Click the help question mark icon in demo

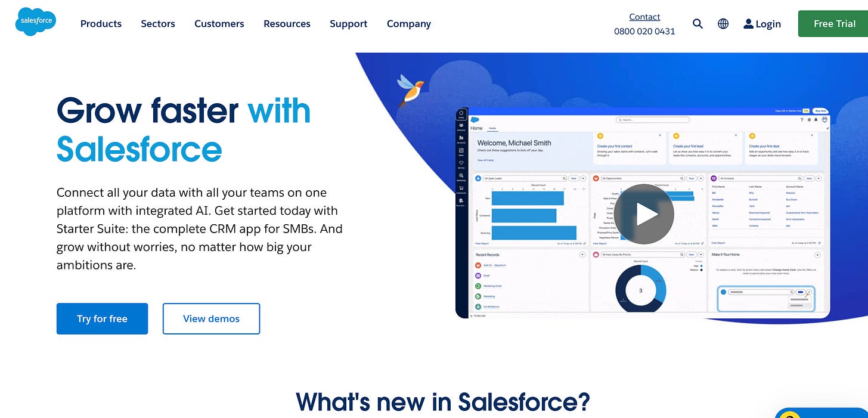(x=802, y=120)
